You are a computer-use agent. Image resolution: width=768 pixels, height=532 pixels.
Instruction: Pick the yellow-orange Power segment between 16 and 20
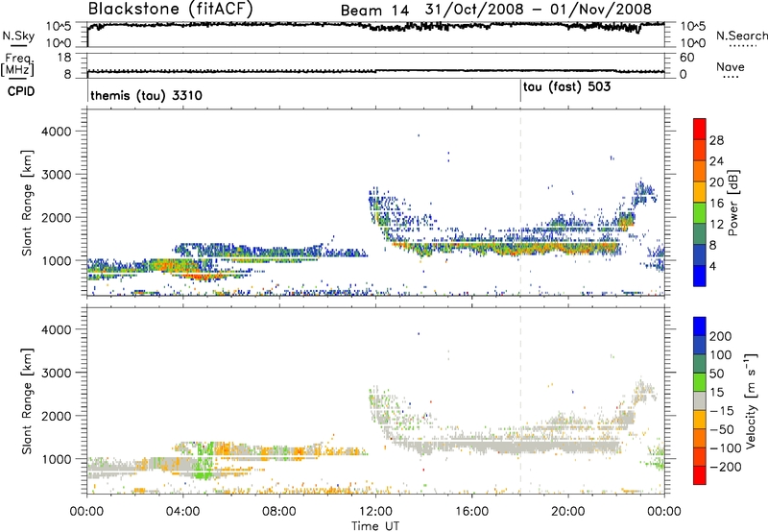(x=700, y=192)
